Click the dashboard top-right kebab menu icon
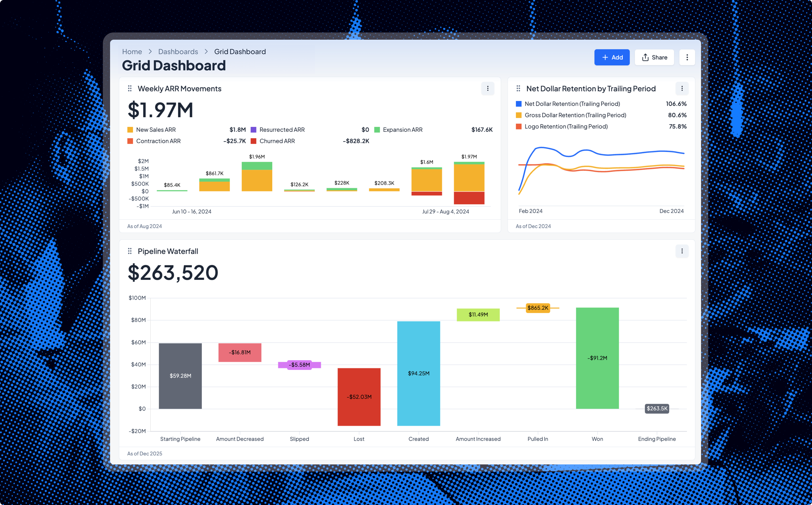 tap(687, 57)
